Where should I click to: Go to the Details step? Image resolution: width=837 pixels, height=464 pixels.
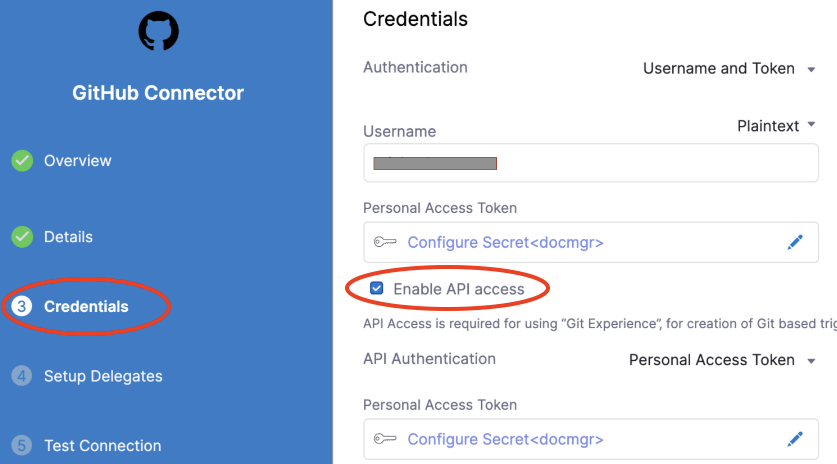[68, 237]
